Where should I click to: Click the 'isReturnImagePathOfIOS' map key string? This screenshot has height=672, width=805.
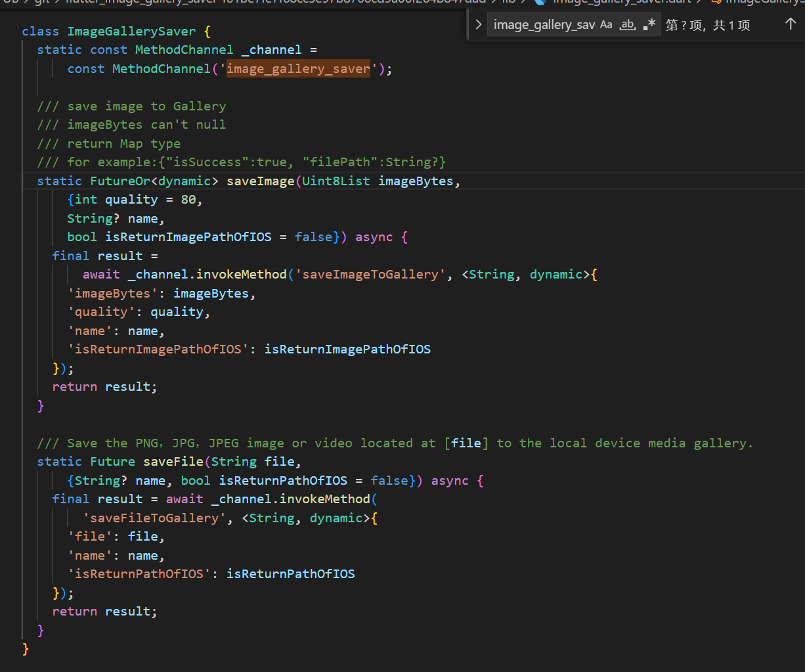(x=158, y=349)
